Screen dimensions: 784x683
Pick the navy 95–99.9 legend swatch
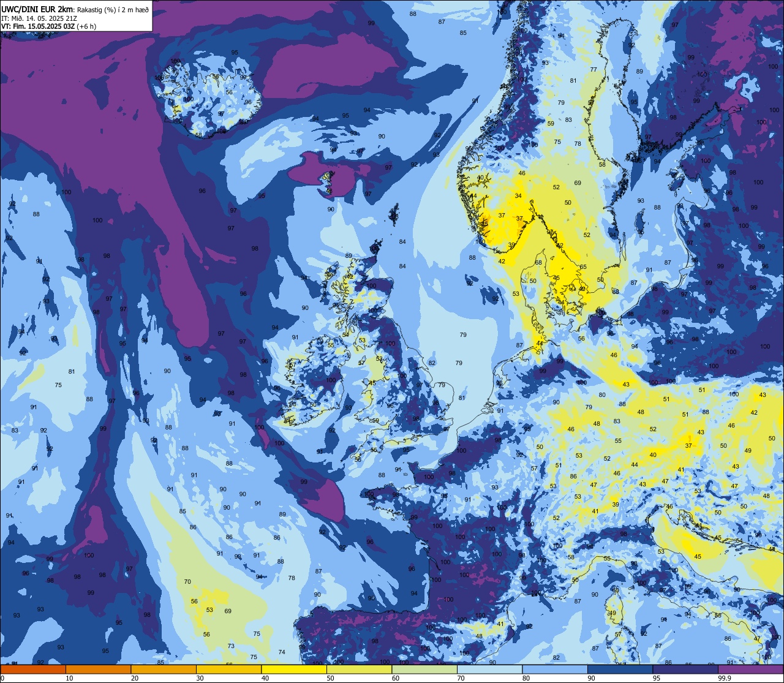tap(685, 669)
